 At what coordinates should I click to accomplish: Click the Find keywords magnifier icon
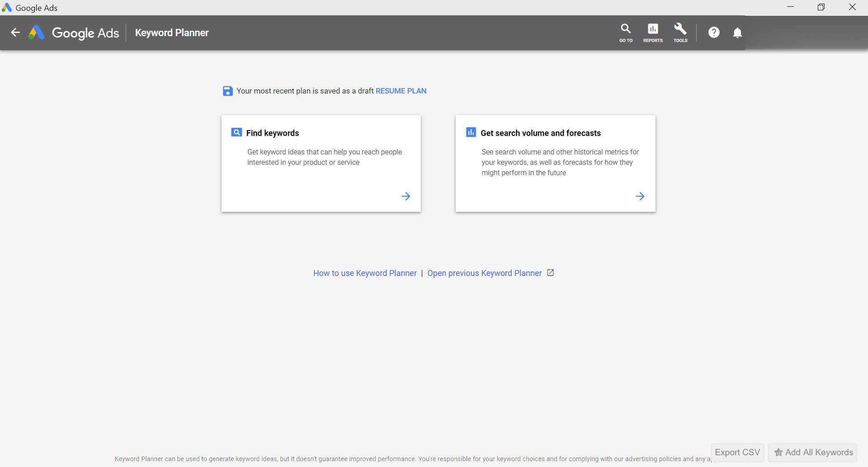click(236, 132)
